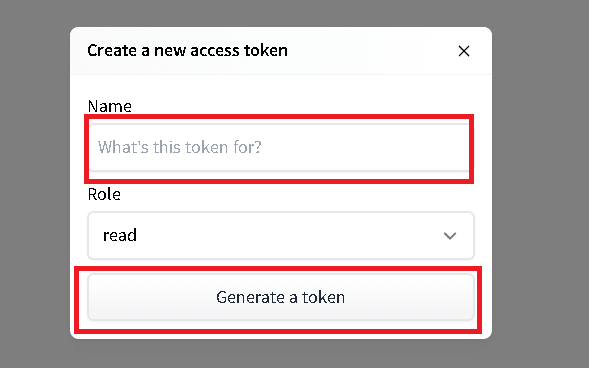
Task: Click the dialog header bar area
Action: click(281, 51)
